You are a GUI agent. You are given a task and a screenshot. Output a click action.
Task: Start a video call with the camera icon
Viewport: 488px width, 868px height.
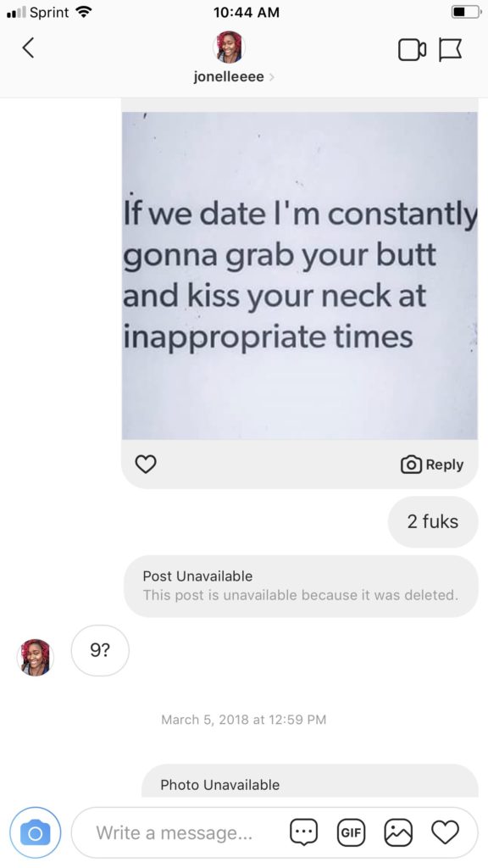coord(413,50)
